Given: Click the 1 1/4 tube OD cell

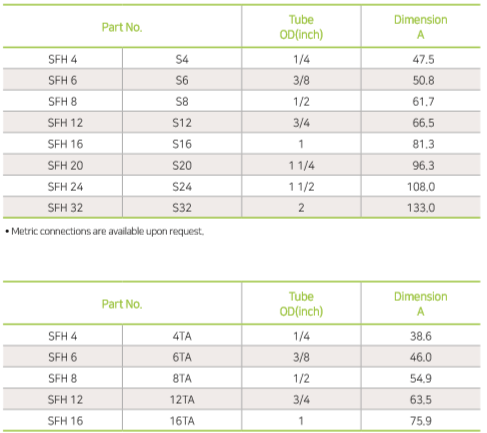Looking at the screenshot, I should point(301,165).
